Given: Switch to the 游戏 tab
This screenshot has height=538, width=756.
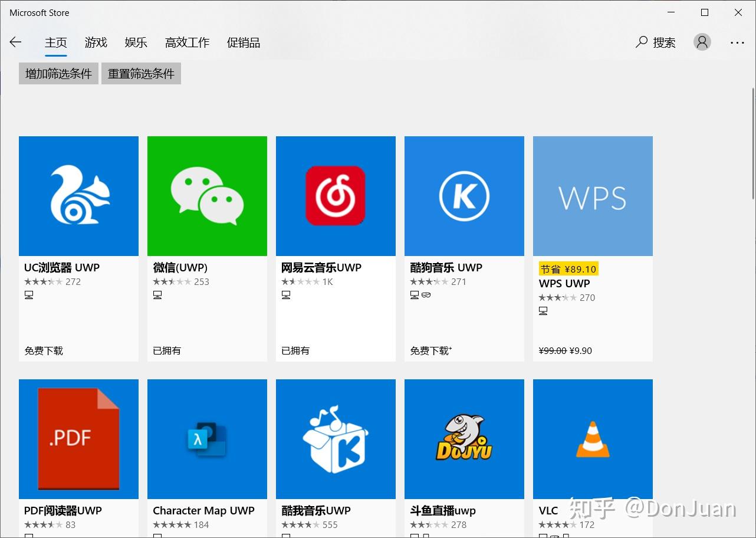Looking at the screenshot, I should (x=96, y=42).
